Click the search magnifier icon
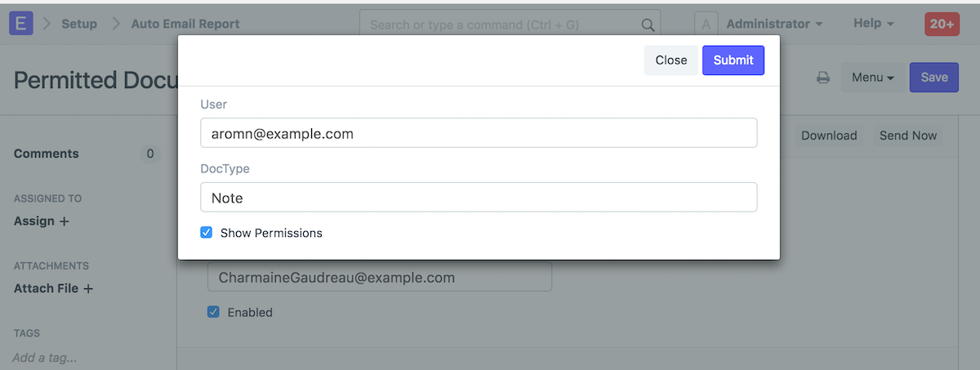 [648, 25]
